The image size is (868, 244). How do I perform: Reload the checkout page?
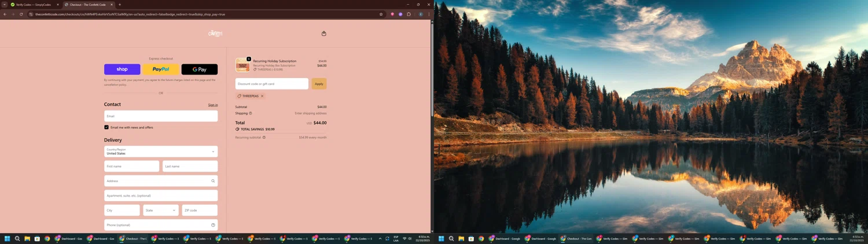tap(21, 14)
